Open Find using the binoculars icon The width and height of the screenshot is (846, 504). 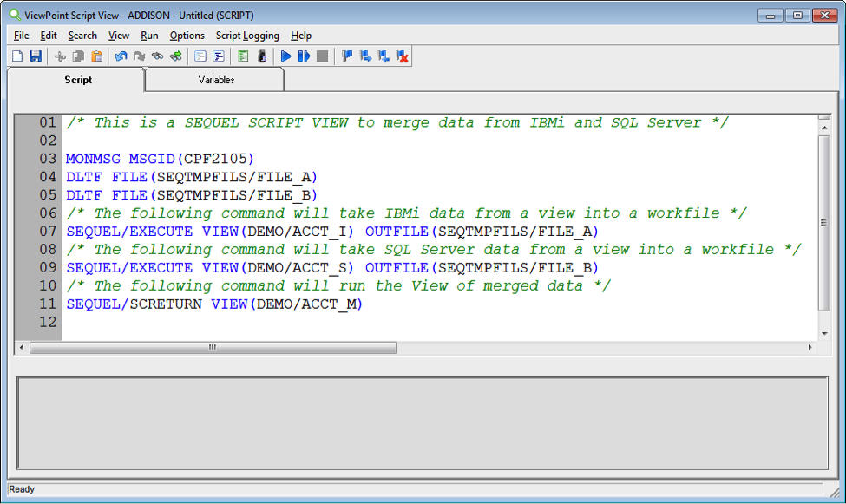[158, 56]
